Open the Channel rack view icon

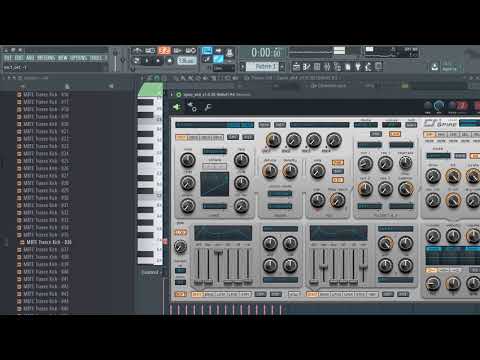point(317,67)
